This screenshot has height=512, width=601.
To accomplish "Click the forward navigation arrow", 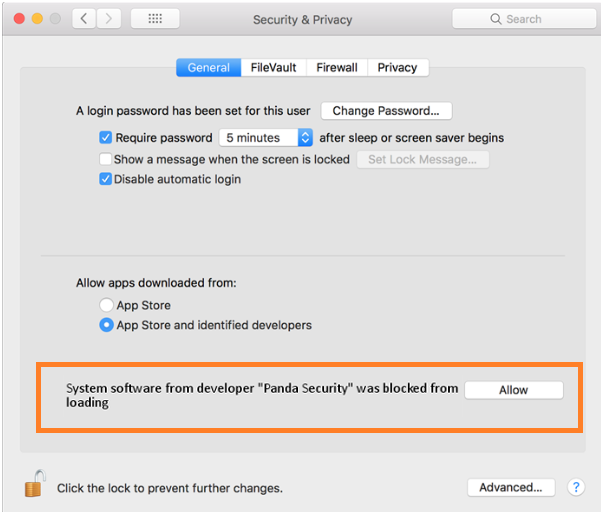I will [109, 18].
